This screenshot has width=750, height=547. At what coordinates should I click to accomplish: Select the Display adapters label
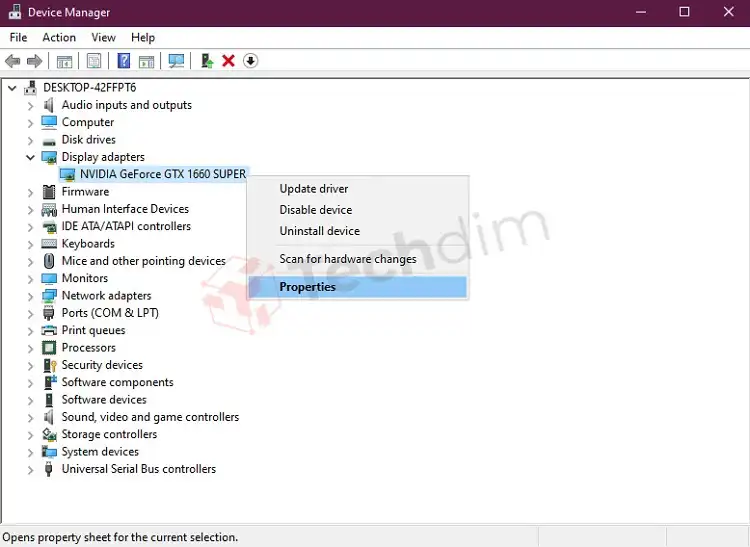coord(103,157)
